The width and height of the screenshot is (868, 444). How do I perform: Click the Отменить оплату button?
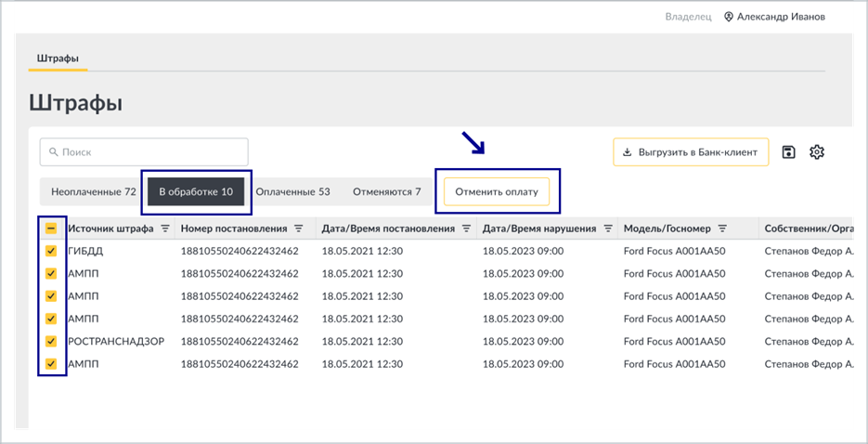[x=497, y=192]
